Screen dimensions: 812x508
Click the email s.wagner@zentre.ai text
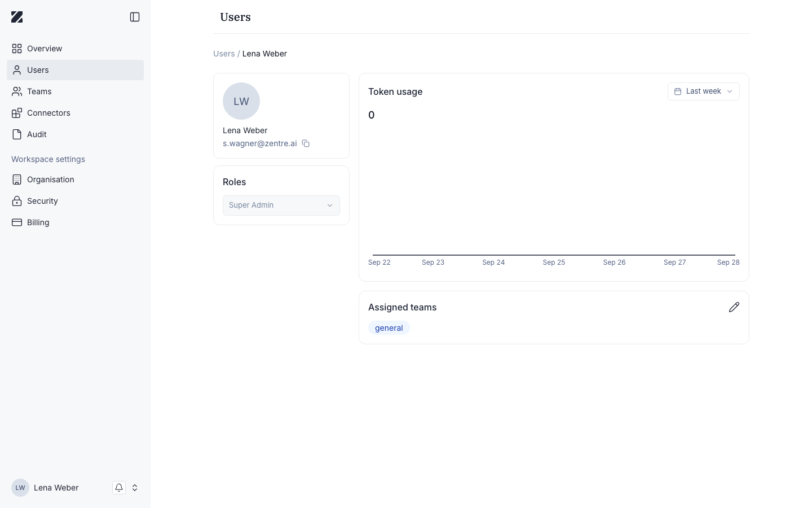pos(260,143)
